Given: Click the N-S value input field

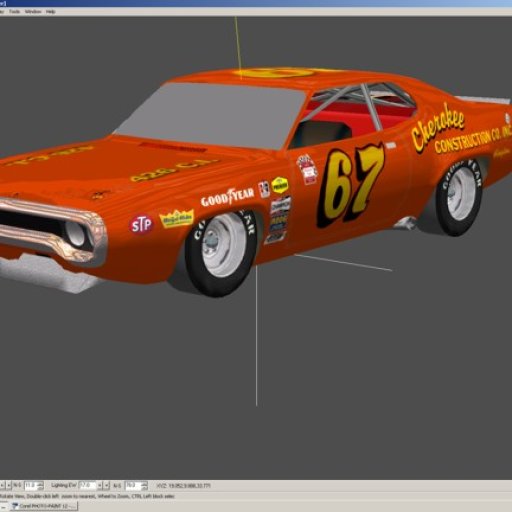Looking at the screenshot, I should [31, 485].
